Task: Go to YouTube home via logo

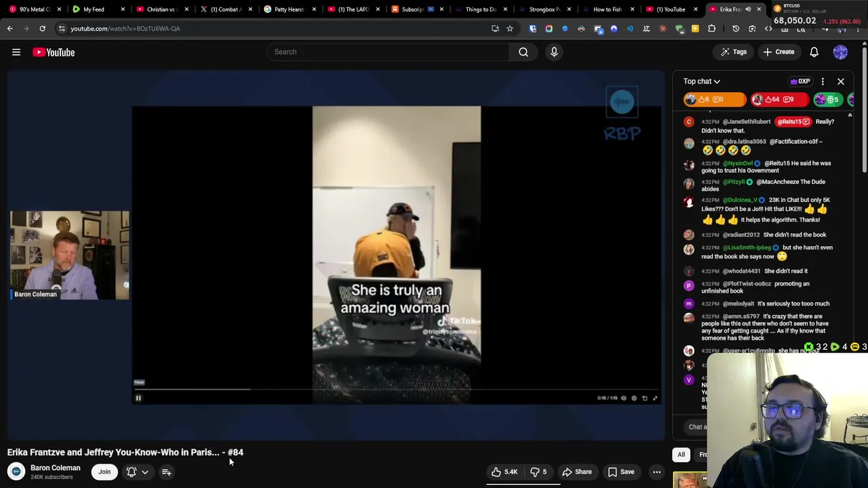Action: [x=54, y=52]
